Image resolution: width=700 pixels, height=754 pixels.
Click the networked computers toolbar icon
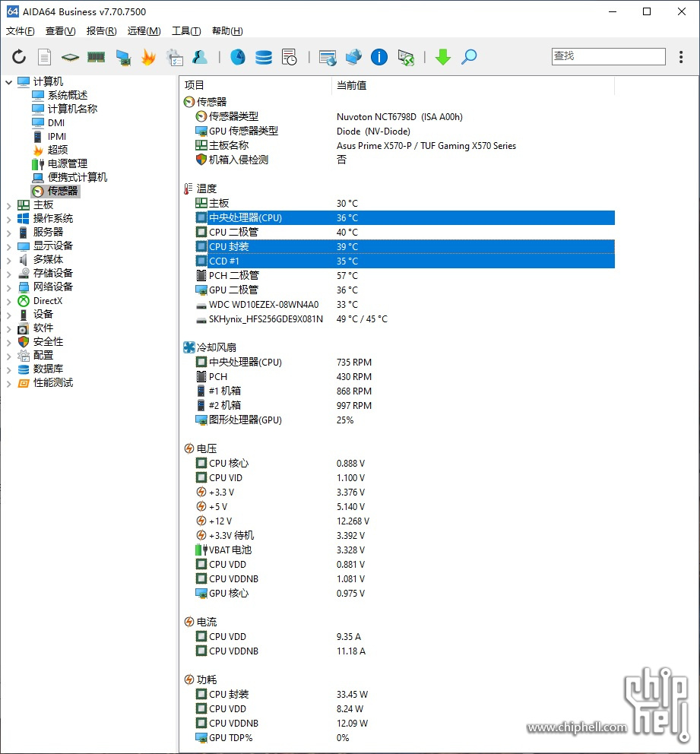[x=353, y=57]
